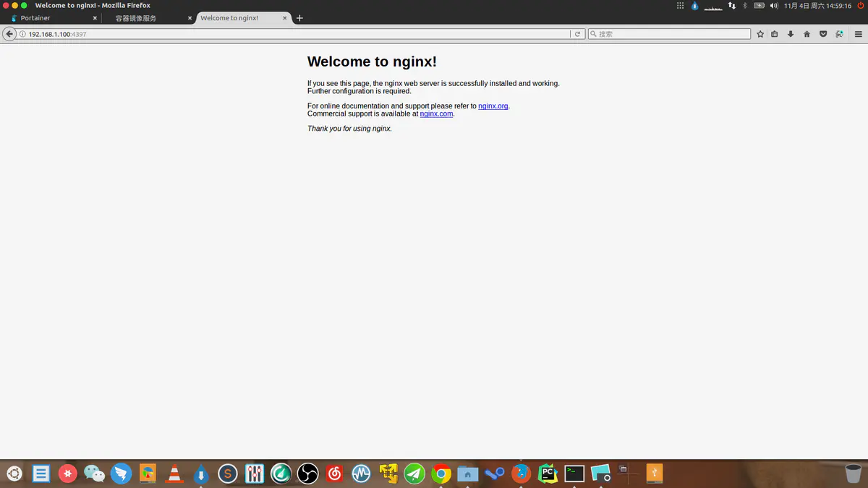Open the volume speaker indicator
The image size is (868, 488).
coord(774,6)
